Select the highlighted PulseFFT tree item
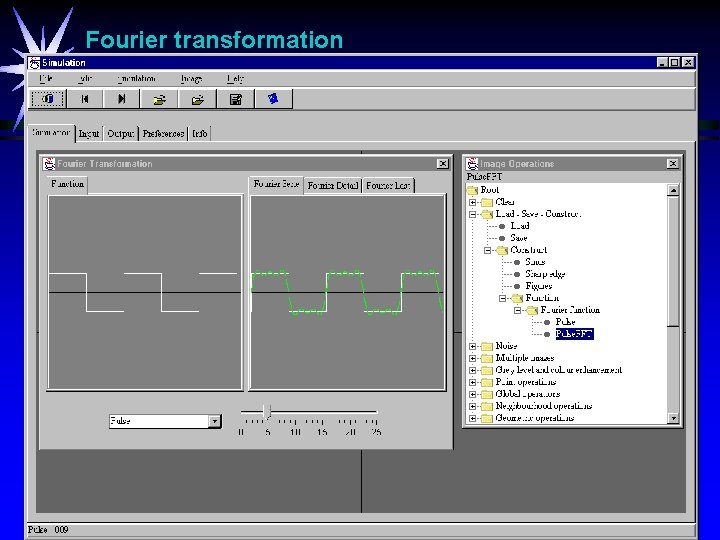The image size is (720, 540). pyautogui.click(x=574, y=334)
